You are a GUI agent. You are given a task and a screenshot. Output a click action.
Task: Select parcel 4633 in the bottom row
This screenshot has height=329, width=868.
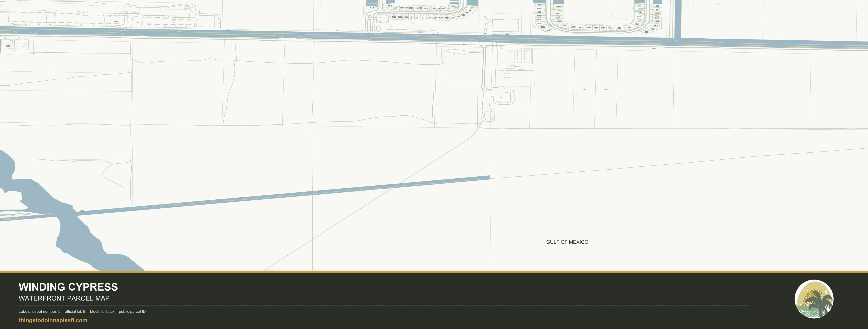click(x=619, y=28)
